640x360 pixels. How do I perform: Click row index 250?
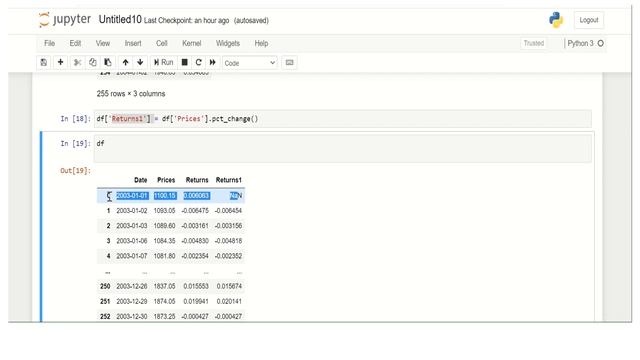point(105,286)
